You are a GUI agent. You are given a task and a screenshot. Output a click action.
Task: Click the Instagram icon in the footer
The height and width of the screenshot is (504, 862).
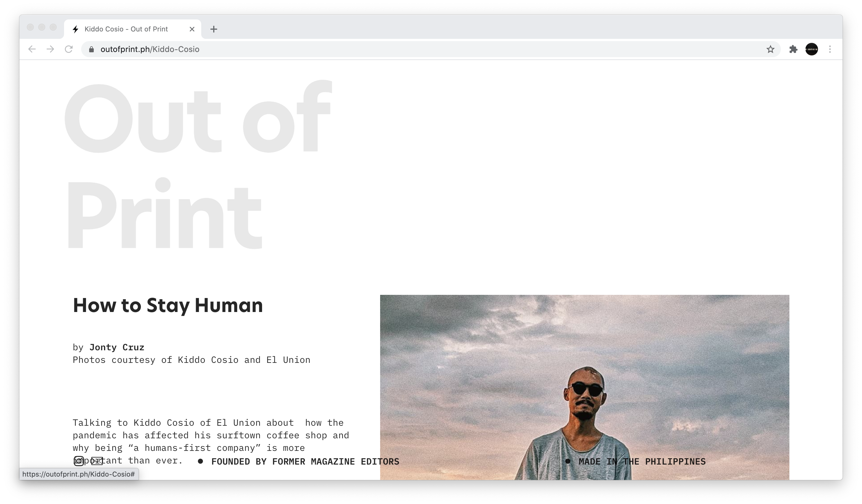[79, 461]
